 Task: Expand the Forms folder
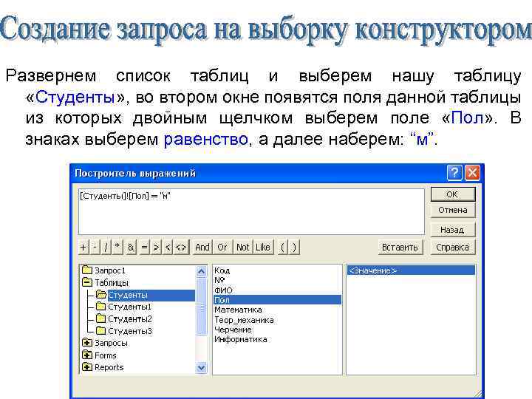87,355
